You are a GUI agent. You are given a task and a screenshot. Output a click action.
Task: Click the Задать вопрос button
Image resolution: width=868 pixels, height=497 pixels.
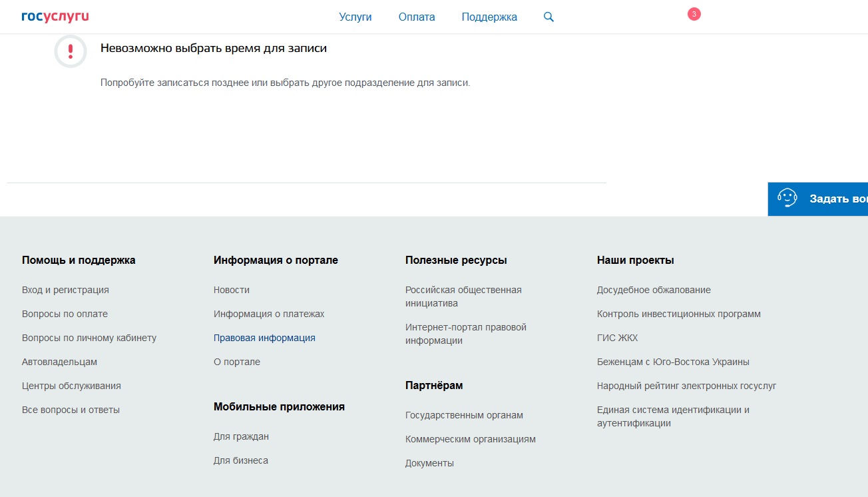pos(818,199)
